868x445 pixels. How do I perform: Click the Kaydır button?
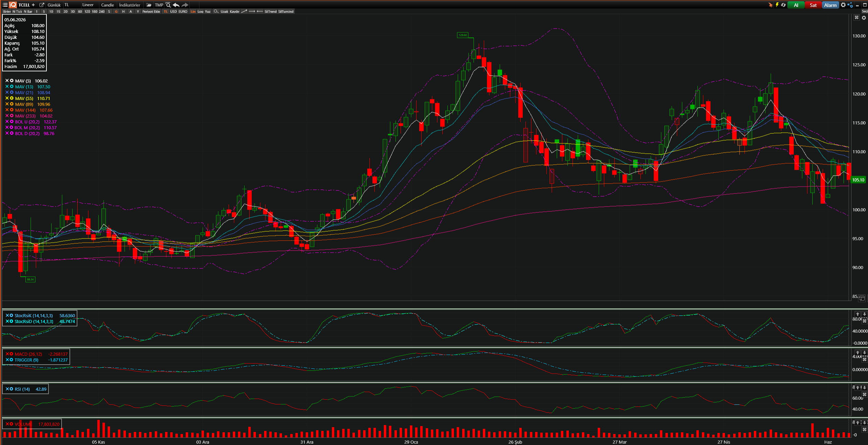(235, 11)
